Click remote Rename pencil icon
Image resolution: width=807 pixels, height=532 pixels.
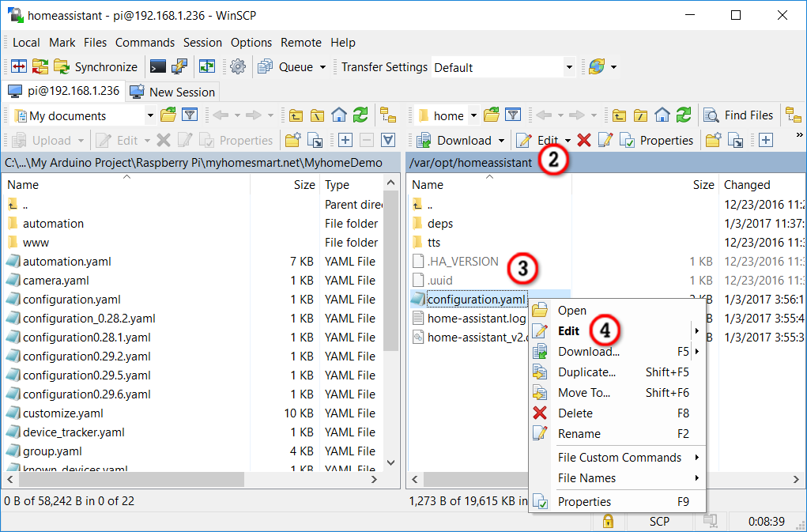[x=605, y=140]
